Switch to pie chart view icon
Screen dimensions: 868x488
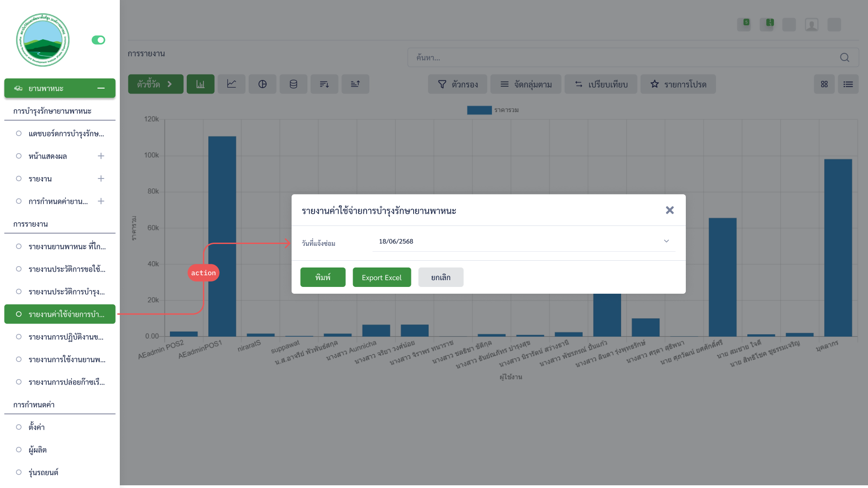[x=262, y=84]
